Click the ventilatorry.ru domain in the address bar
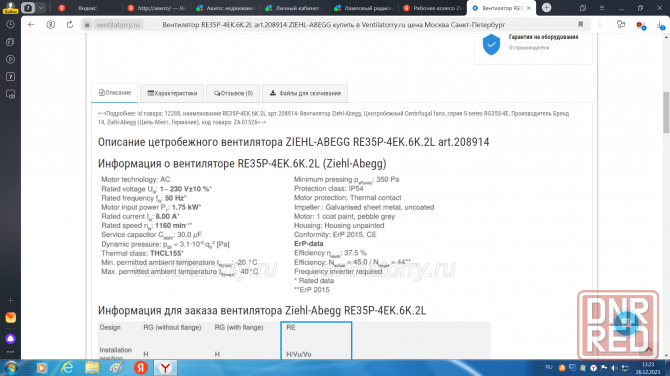Screen dimensions: 670x376 coord(118,25)
